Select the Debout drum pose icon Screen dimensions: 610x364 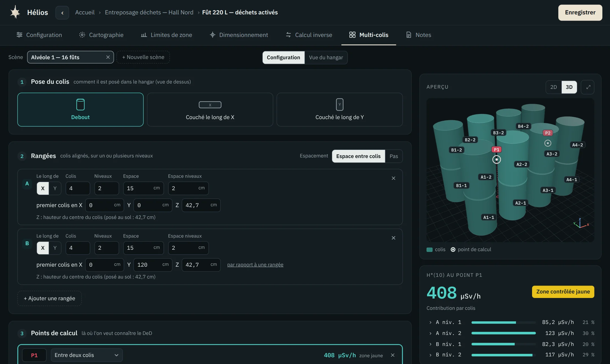click(x=80, y=104)
